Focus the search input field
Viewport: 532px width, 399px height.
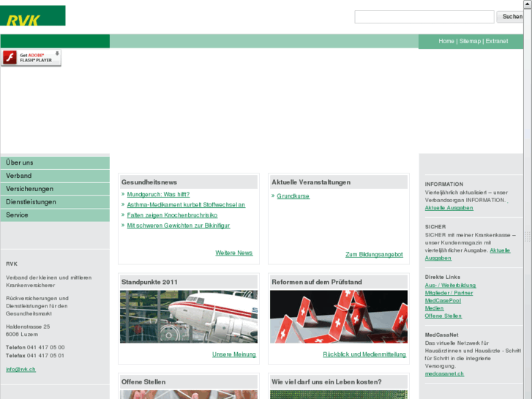[x=424, y=17]
